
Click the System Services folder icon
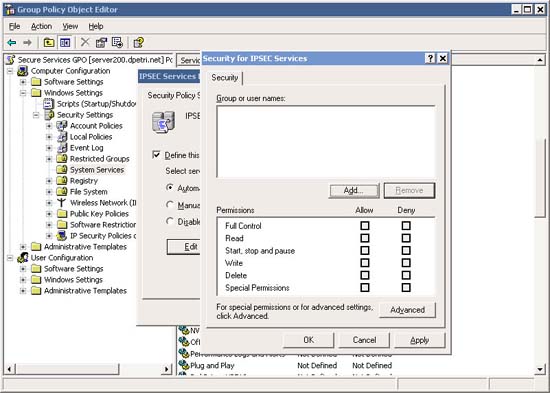tap(62, 169)
